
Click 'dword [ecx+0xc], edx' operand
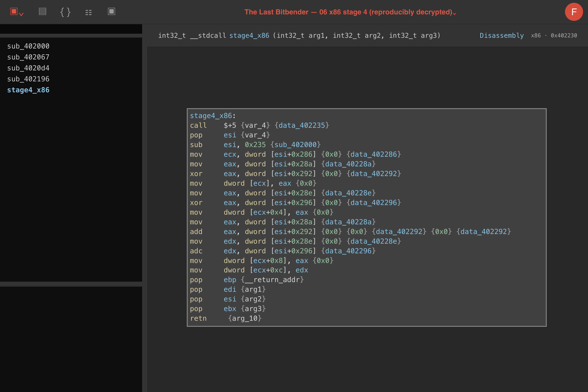pyautogui.click(x=266, y=270)
